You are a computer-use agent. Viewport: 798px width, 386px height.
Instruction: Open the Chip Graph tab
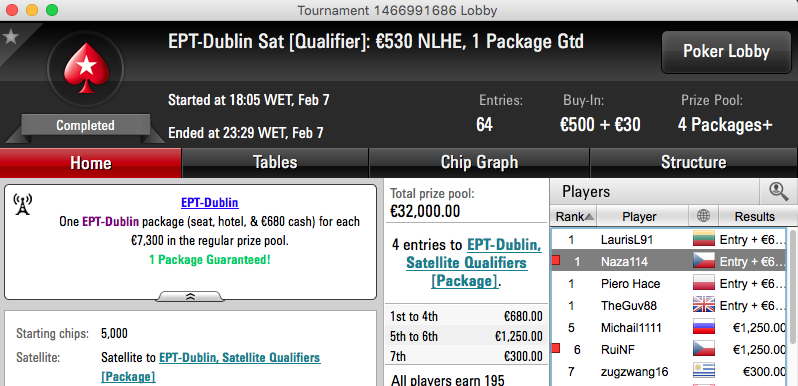(479, 162)
